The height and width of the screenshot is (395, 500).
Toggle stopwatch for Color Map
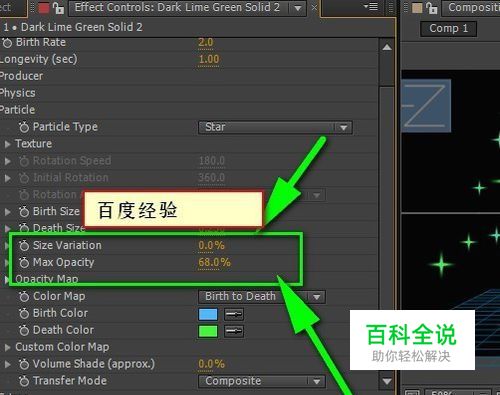pos(24,296)
